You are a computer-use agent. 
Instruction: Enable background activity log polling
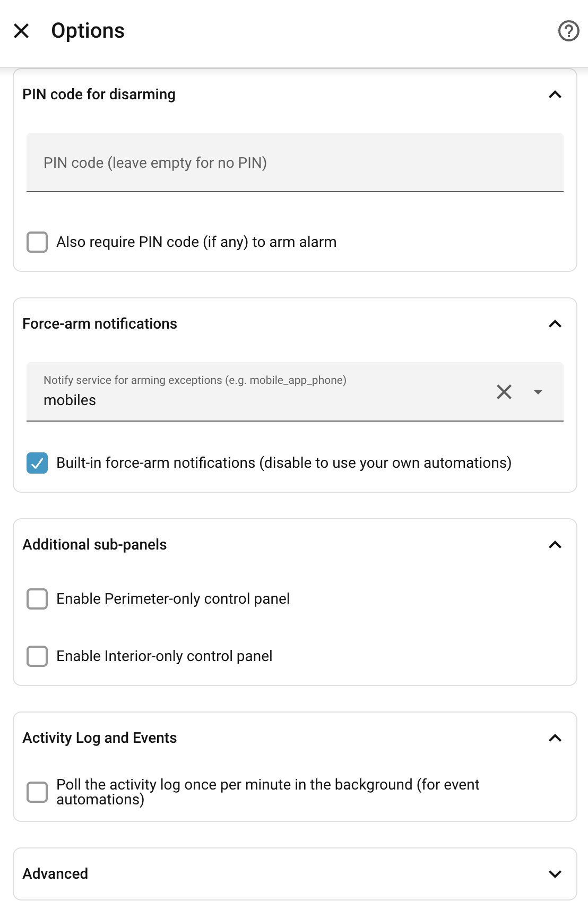pos(37,792)
